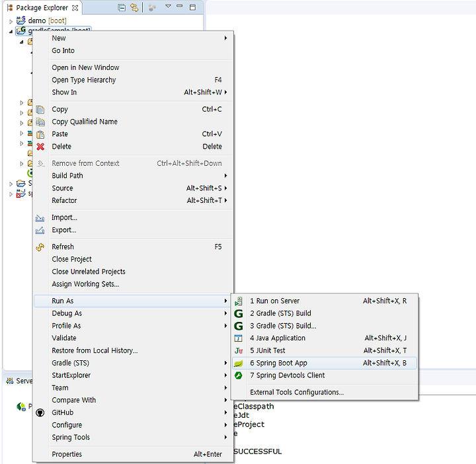Open Gradle (STS) submenu
Image resolution: width=476 pixels, height=464 pixels.
(133, 363)
